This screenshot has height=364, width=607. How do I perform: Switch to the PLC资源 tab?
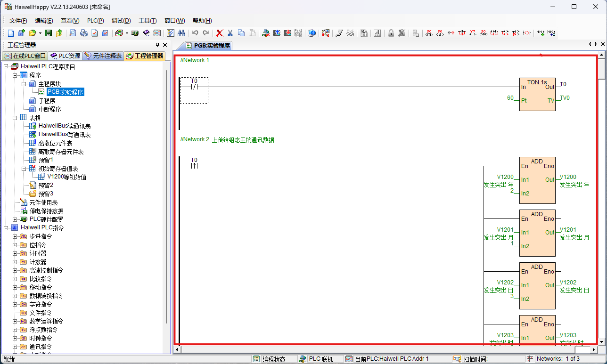click(65, 56)
